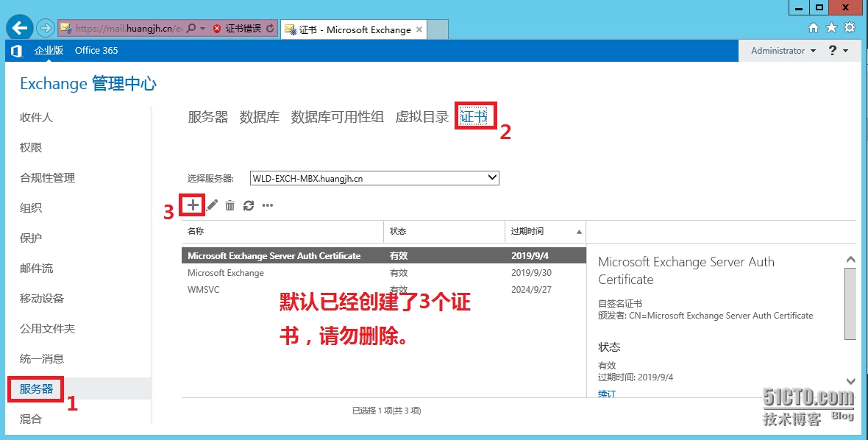
Task: Close the 证书 - Microsoft Exchange tab
Action: (x=419, y=30)
